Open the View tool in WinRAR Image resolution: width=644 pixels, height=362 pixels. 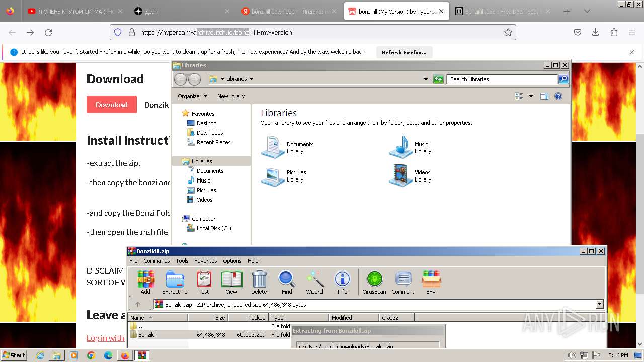pos(231,282)
